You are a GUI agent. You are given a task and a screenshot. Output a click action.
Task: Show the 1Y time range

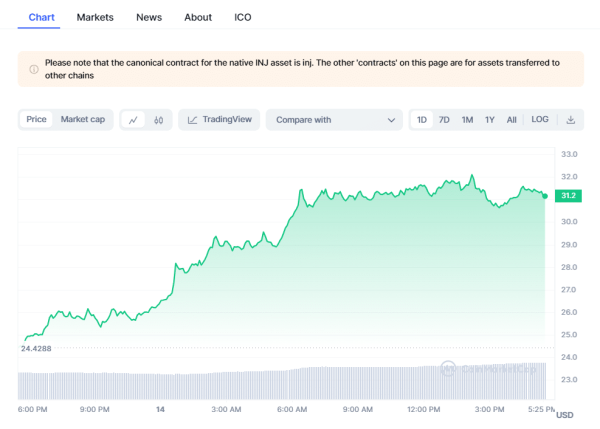point(490,120)
